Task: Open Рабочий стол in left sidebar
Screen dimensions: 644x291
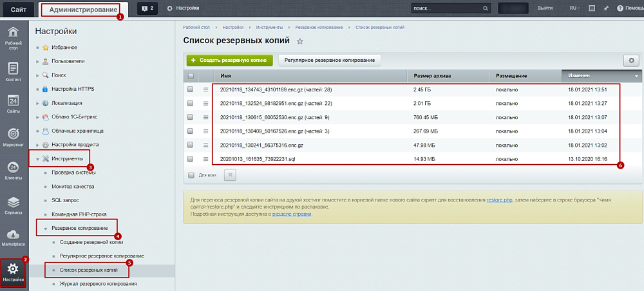Action: point(13,37)
